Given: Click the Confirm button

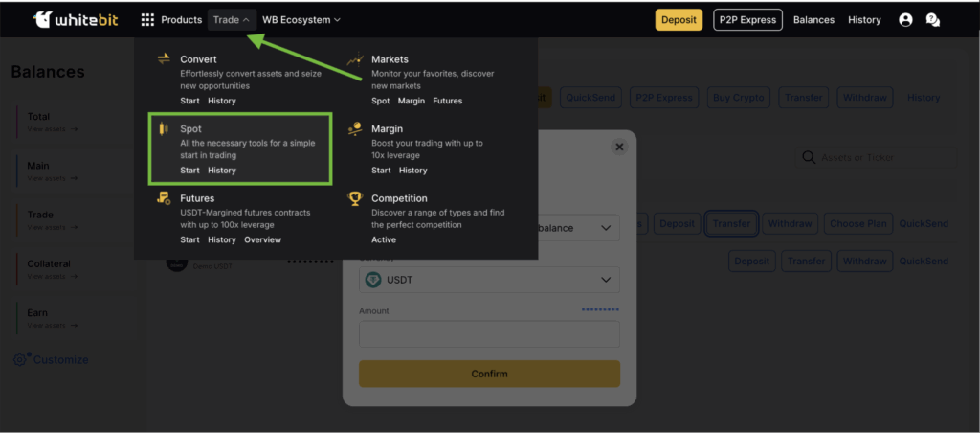Looking at the screenshot, I should click(489, 374).
